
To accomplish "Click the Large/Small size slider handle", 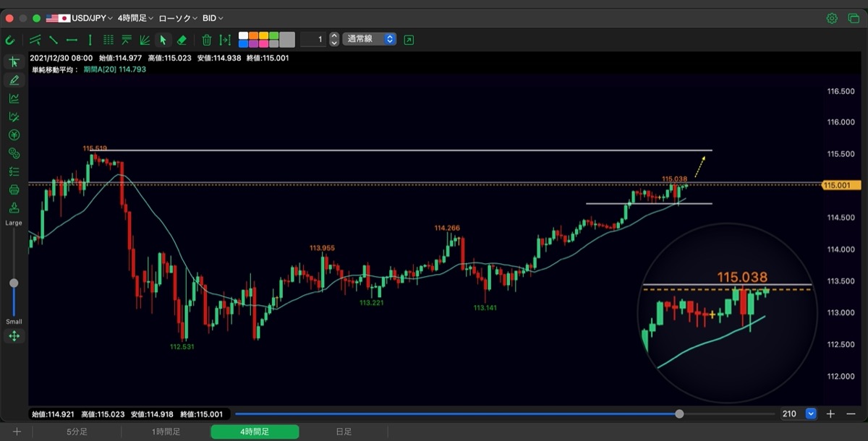I will pyautogui.click(x=14, y=283).
